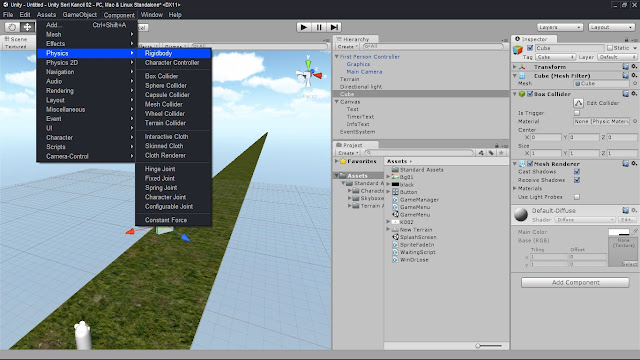This screenshot has height=360, width=640.
Task: Click the Add Component button
Action: point(575,282)
